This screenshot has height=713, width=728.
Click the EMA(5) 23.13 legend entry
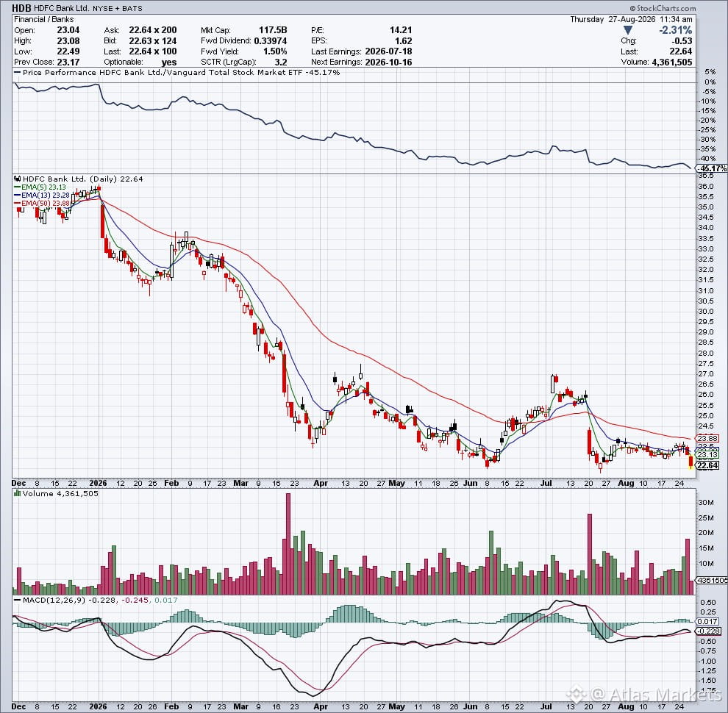pos(40,187)
